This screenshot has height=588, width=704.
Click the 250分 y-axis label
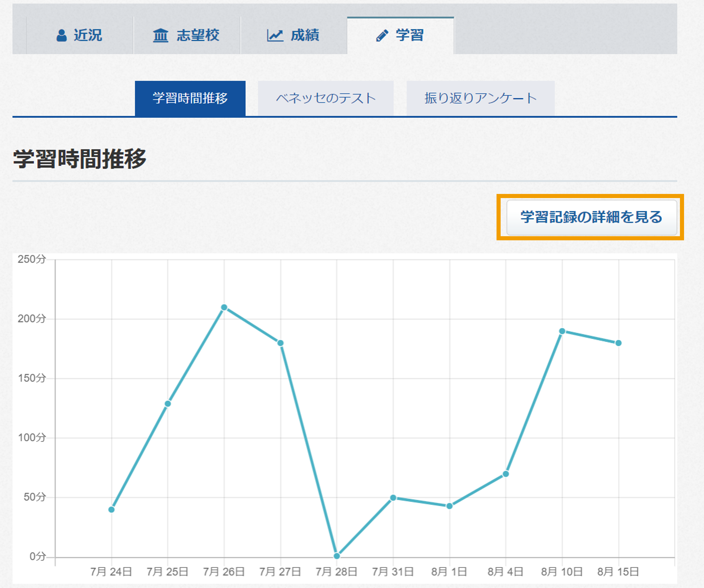[31, 259]
